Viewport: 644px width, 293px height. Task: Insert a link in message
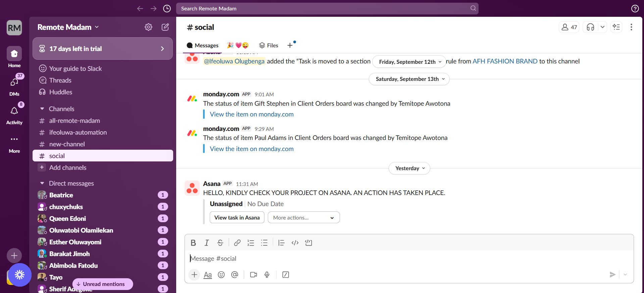pos(237,243)
